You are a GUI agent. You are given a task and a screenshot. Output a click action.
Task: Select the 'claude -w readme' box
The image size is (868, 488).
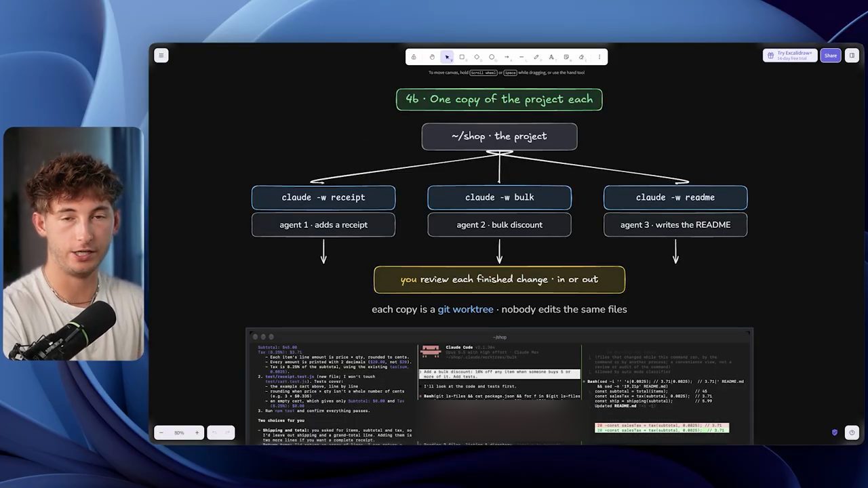(675, 197)
